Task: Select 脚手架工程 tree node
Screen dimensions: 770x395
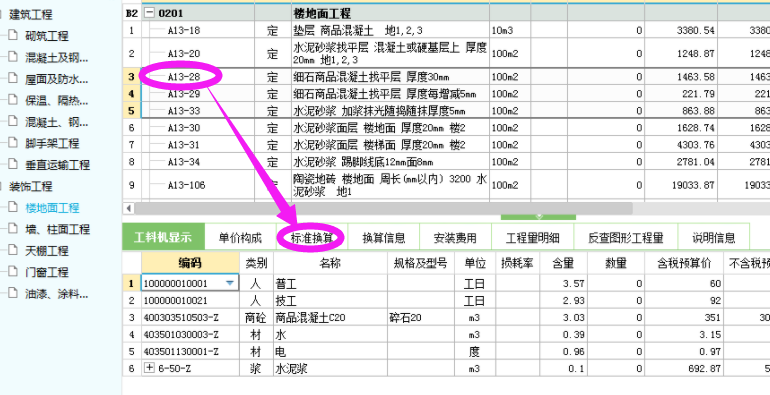Action: [52, 143]
